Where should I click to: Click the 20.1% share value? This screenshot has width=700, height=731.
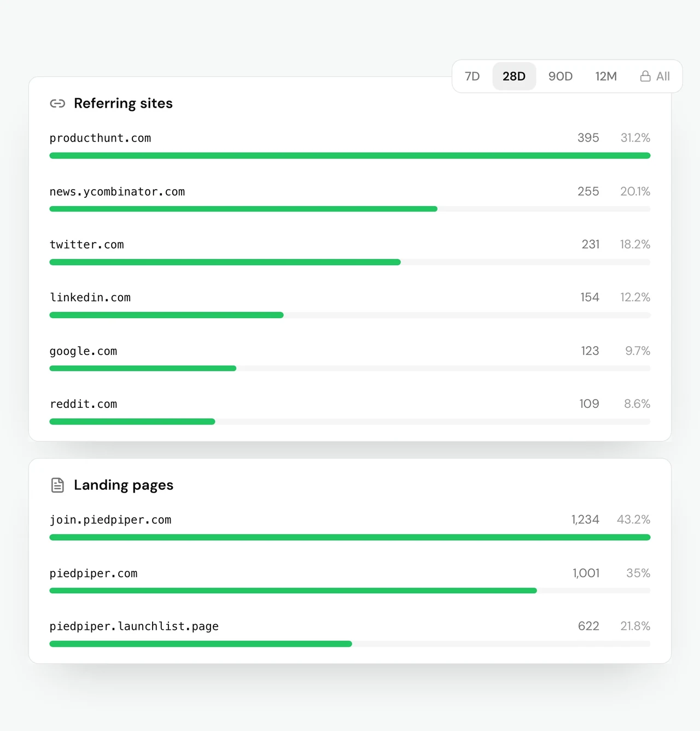(x=635, y=191)
